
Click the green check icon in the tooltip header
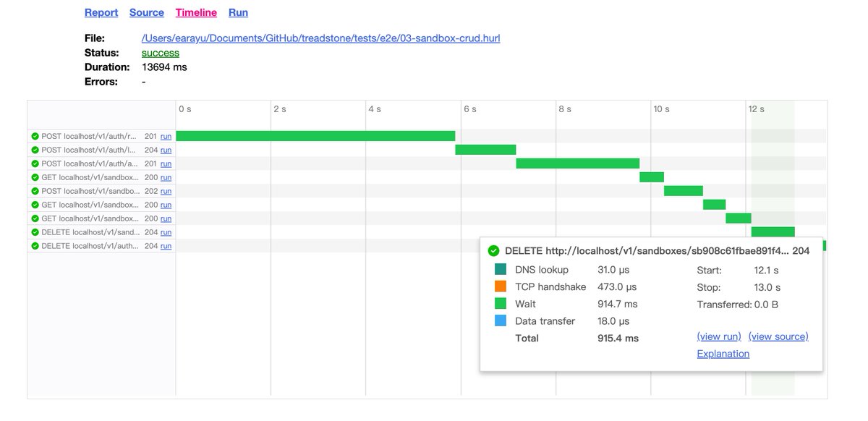click(x=494, y=251)
